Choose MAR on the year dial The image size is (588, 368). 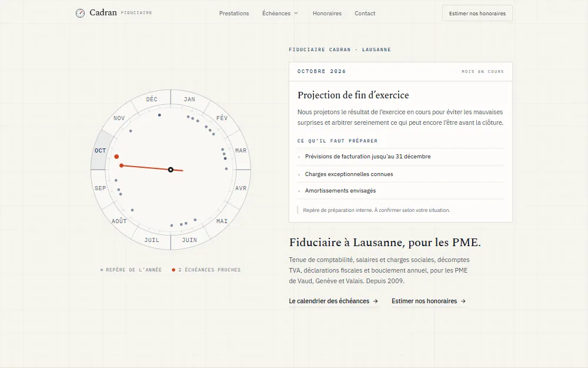coord(240,151)
